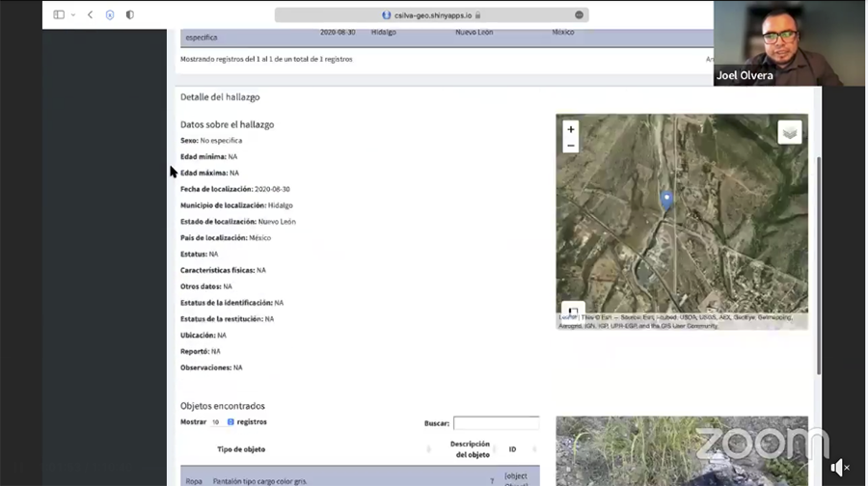
Task: Select the México cell in results table
Action: click(x=563, y=32)
